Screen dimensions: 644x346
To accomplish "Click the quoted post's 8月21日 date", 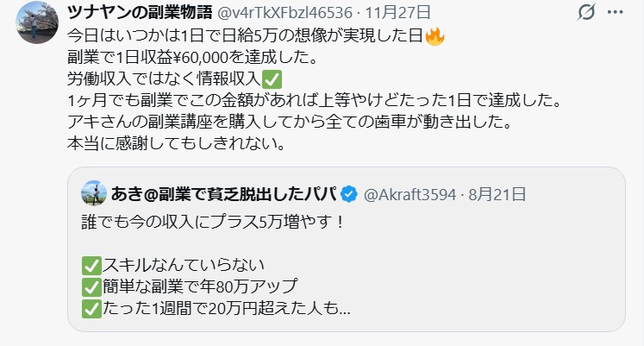I will pyautogui.click(x=497, y=194).
